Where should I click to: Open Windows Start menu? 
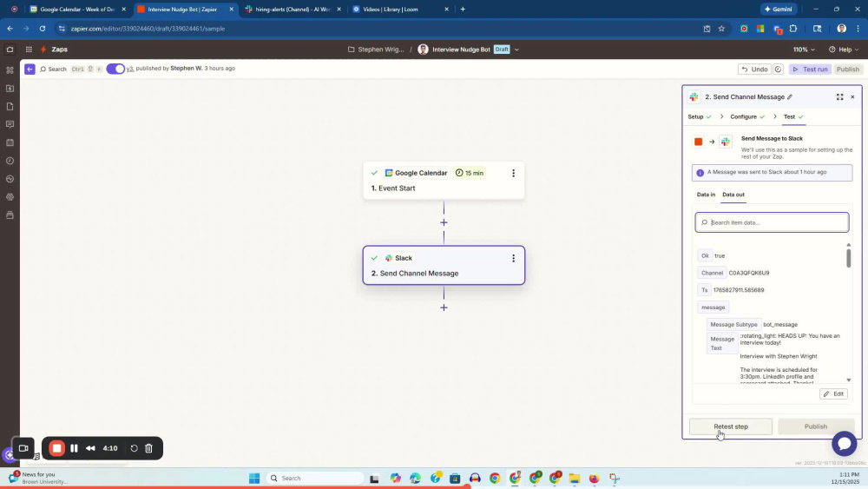pos(254,478)
